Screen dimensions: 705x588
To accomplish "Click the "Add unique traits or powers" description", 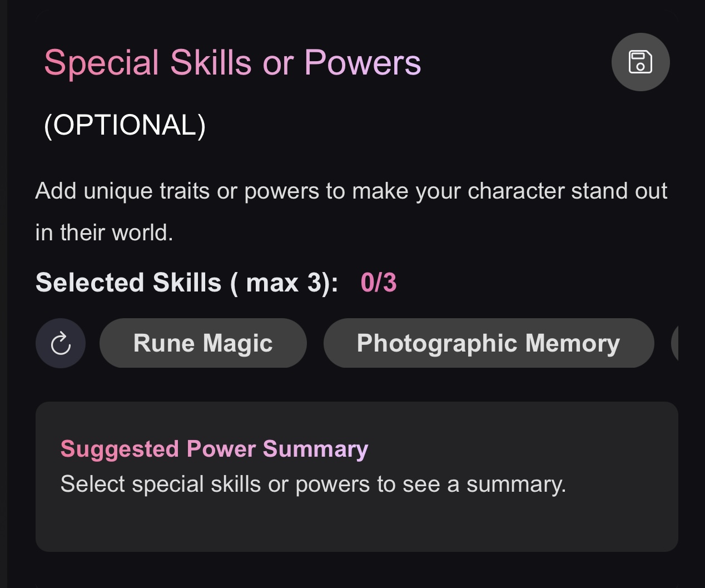I will coord(351,191).
